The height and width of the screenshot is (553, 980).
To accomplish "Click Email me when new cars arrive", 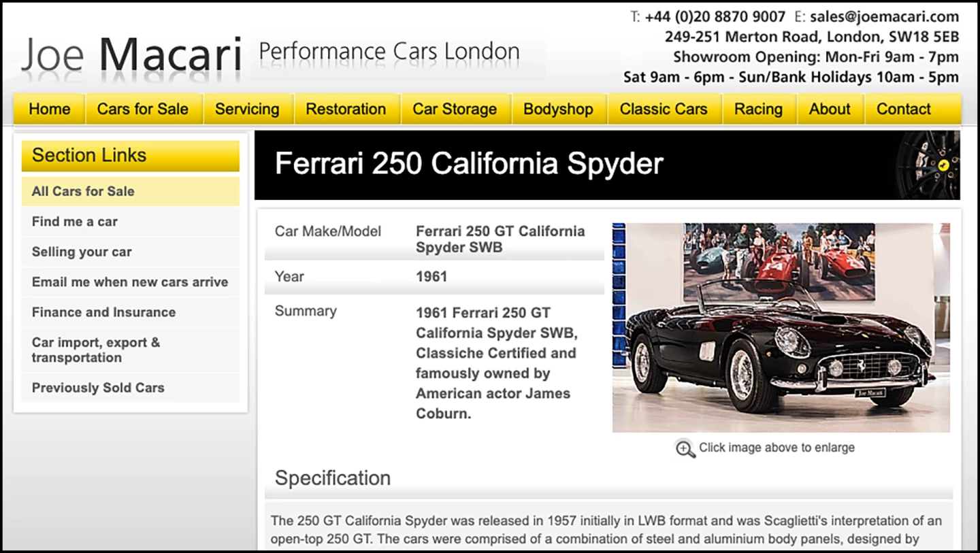I will [130, 282].
